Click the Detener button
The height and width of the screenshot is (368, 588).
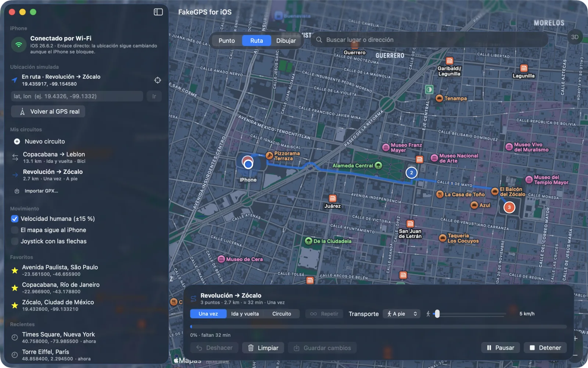(x=545, y=348)
